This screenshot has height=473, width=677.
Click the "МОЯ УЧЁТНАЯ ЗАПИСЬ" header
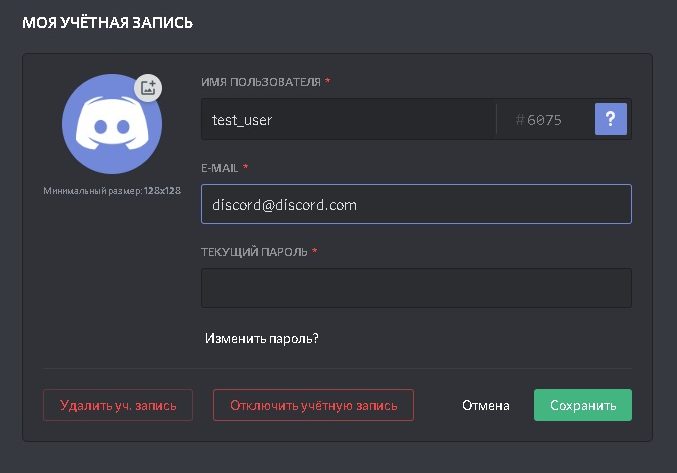pyautogui.click(x=108, y=22)
